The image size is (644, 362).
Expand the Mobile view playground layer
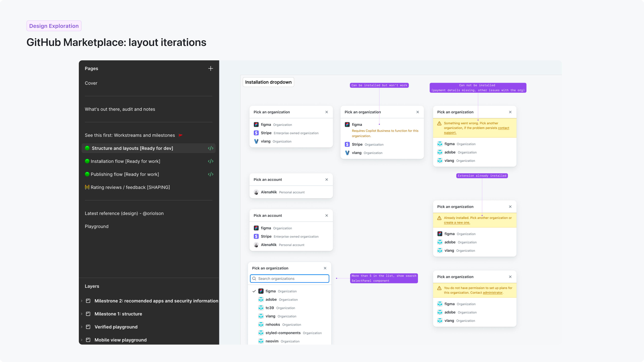(x=82, y=340)
